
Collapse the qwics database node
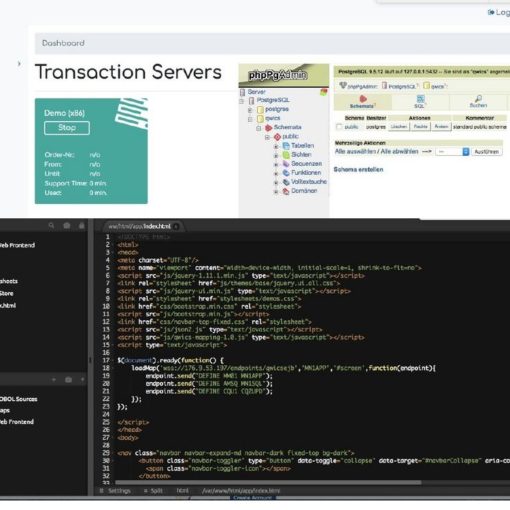(250, 119)
